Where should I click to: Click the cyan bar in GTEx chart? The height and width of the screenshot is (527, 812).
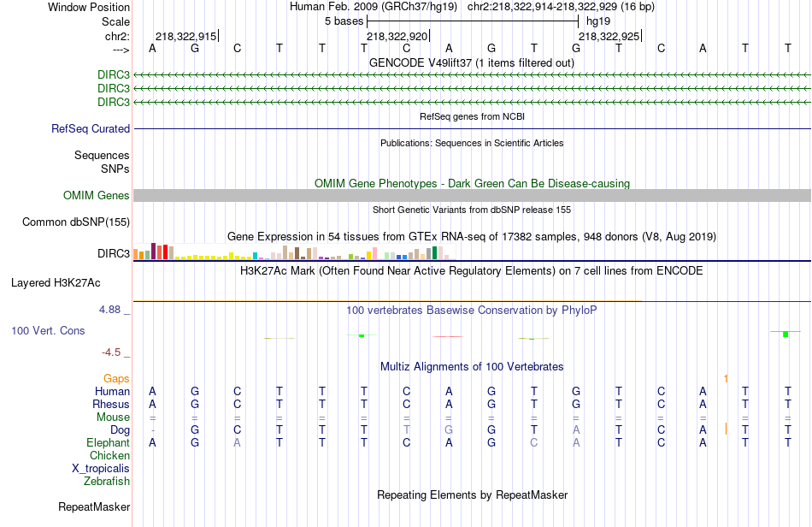coord(256,256)
